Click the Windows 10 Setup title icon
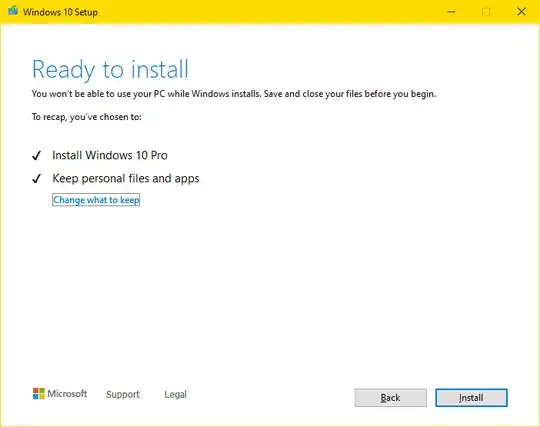The width and height of the screenshot is (540, 427). 13,11
